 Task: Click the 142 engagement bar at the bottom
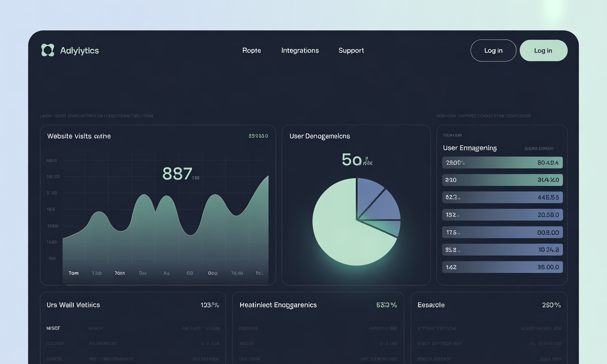coord(502,267)
